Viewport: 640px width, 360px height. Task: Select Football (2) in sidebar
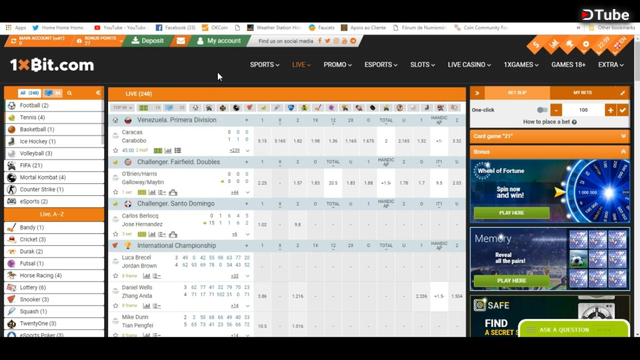pyautogui.click(x=54, y=105)
